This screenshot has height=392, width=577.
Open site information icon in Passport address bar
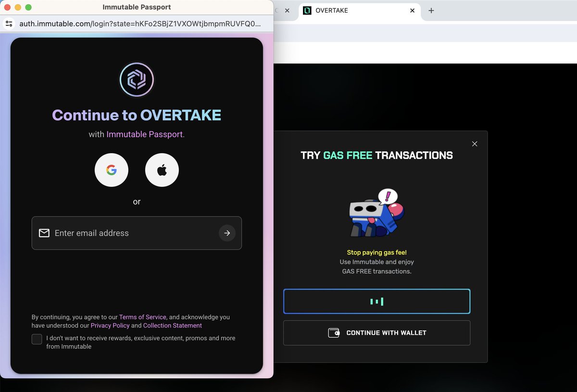pyautogui.click(x=9, y=24)
